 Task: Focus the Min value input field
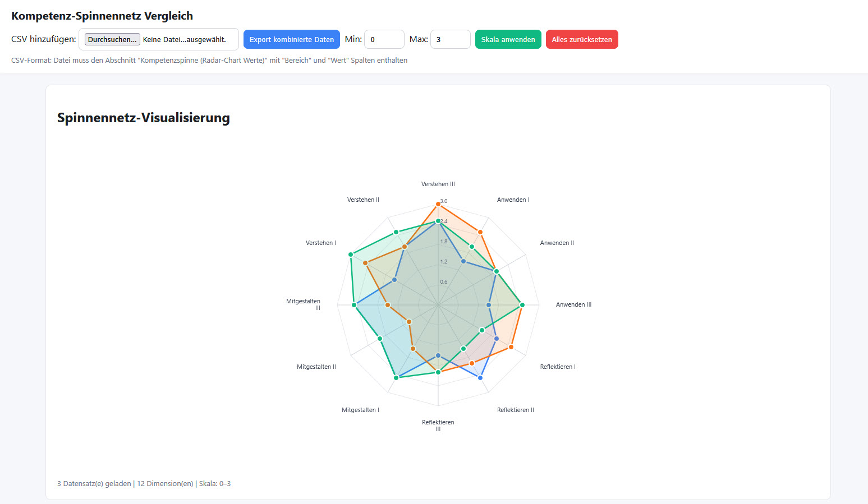(384, 39)
